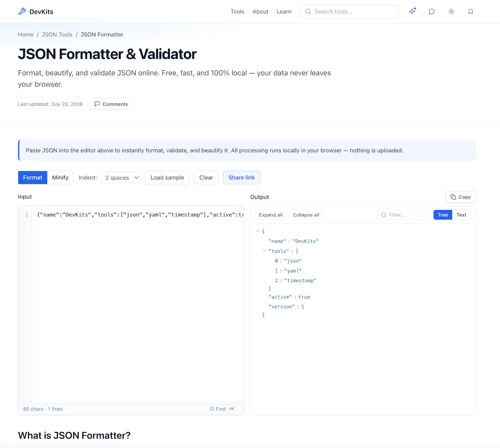The height and width of the screenshot is (448, 500).
Task: Click the 2 : "timestamp" row
Action: pyautogui.click(x=296, y=281)
